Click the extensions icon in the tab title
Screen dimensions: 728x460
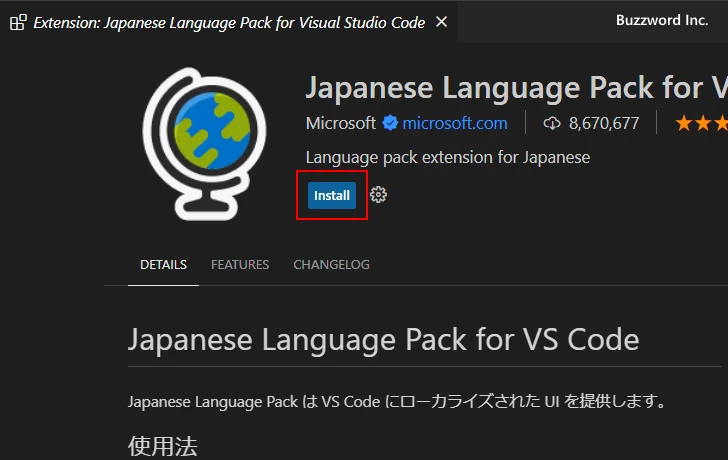coord(18,22)
